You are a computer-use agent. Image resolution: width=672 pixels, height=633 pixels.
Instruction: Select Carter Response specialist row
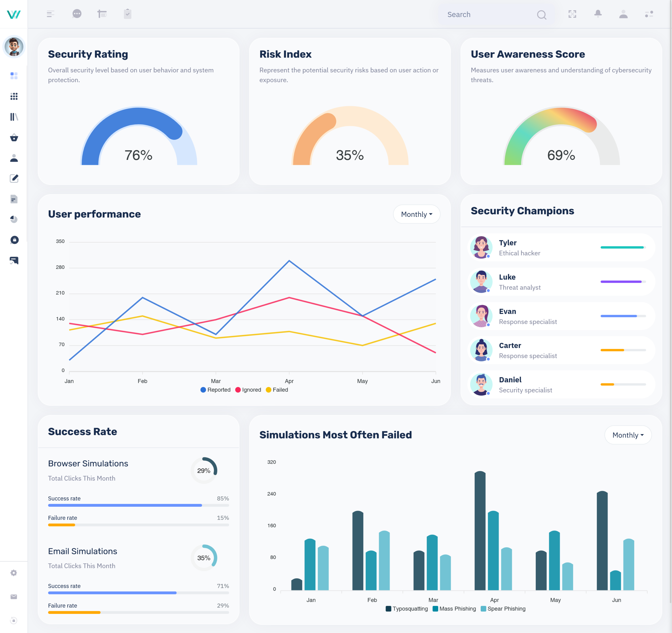(x=561, y=350)
